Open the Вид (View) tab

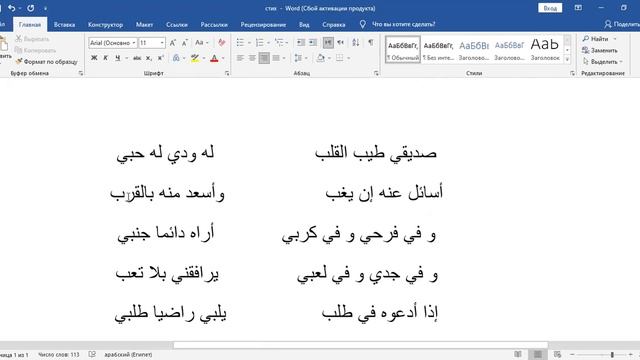304,24
